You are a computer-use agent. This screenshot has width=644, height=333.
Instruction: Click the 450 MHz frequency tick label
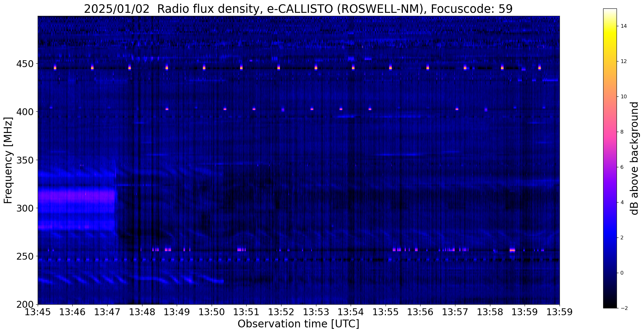click(25, 64)
